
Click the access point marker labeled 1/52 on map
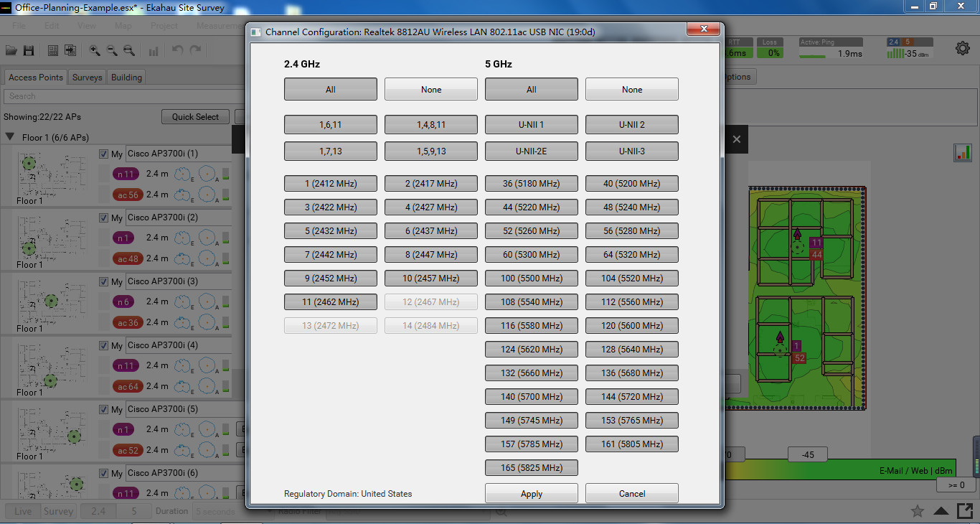click(780, 350)
